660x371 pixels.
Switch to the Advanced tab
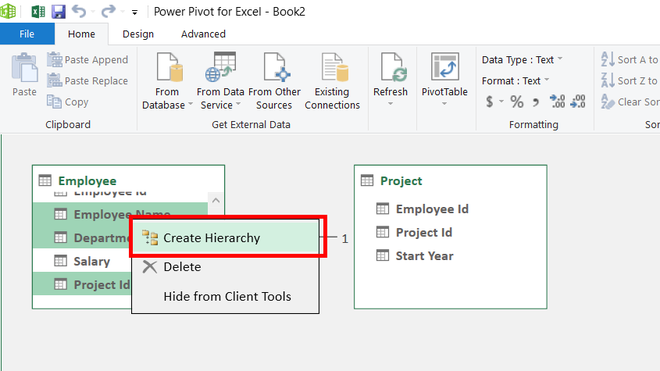[203, 34]
